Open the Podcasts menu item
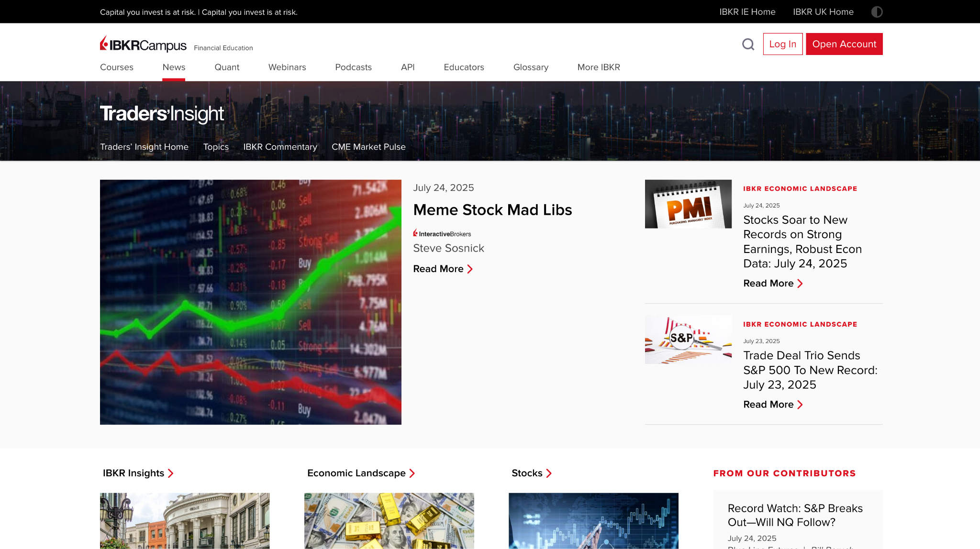This screenshot has width=980, height=549. click(x=353, y=67)
